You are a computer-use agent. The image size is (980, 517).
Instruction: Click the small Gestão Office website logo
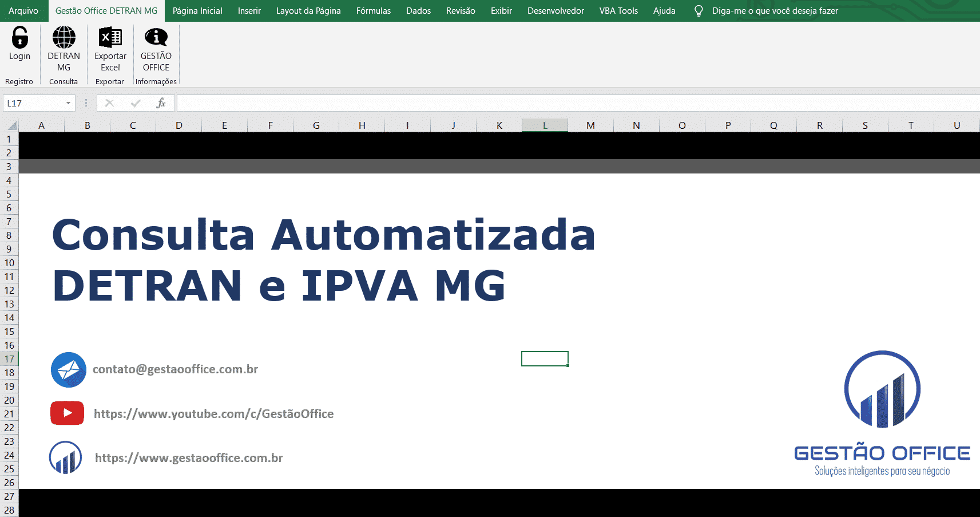click(66, 457)
